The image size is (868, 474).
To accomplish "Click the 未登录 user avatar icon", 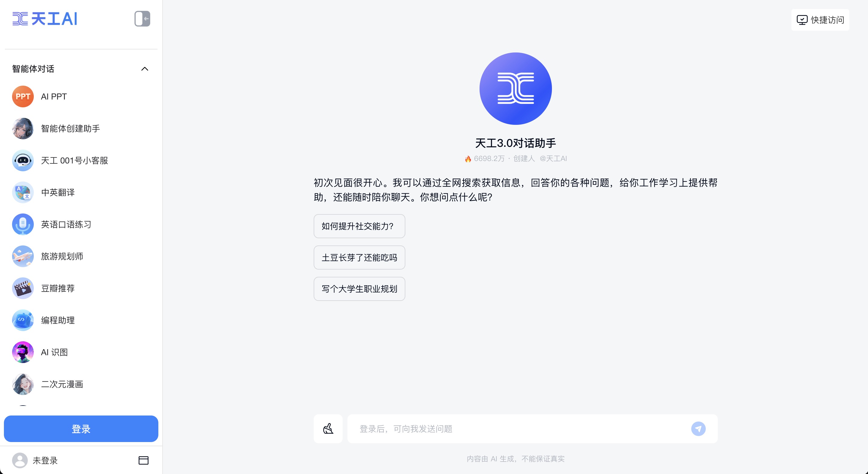I will click(20, 460).
